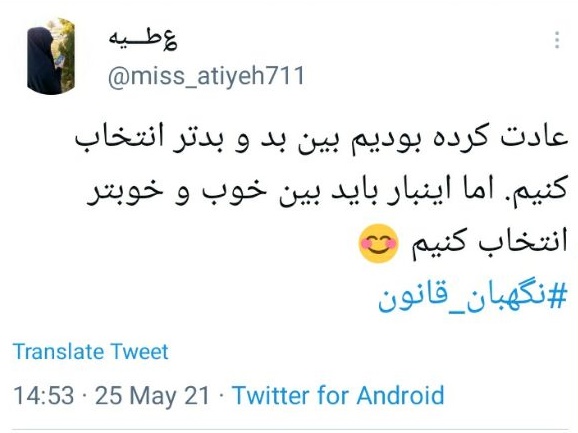Click the blushing smiley emoji

pyautogui.click(x=379, y=243)
